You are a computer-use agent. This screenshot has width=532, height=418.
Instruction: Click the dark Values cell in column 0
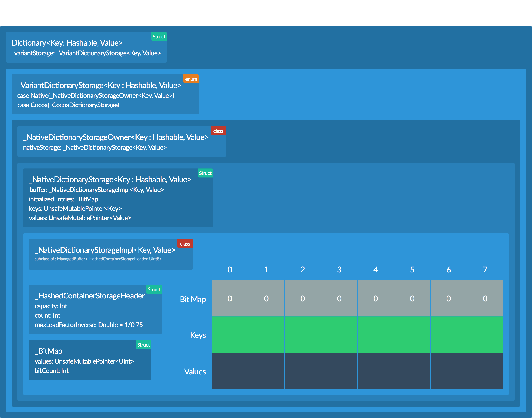(230, 371)
